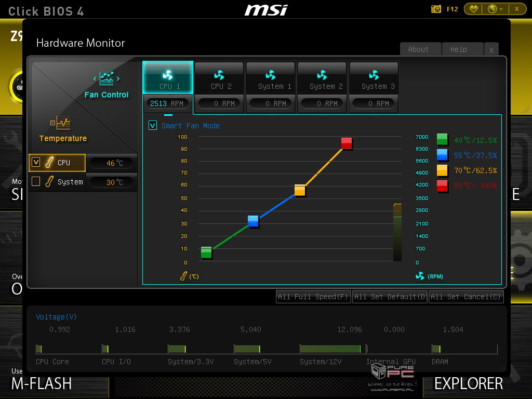The image size is (532, 399).
Task: Click the 0.000 Internal GPU voltage value
Action: coord(394,329)
